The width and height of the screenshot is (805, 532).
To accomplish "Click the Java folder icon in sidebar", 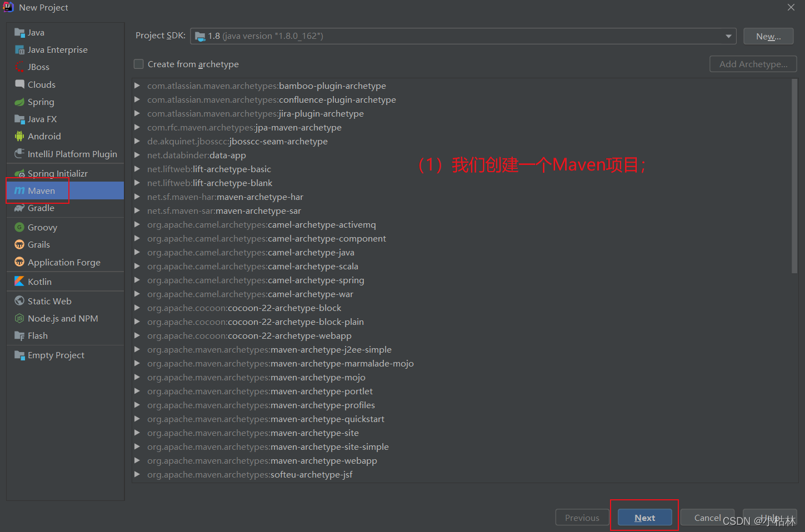I will pyautogui.click(x=19, y=33).
